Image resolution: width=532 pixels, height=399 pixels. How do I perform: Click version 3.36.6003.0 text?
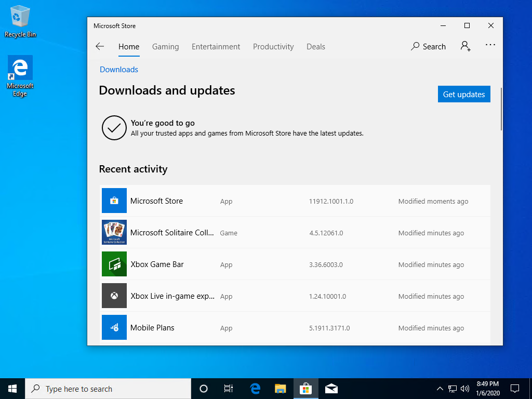point(326,264)
